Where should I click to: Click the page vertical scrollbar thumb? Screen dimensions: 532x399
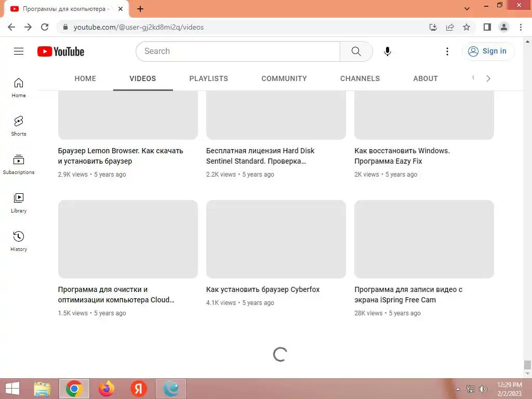(x=527, y=365)
